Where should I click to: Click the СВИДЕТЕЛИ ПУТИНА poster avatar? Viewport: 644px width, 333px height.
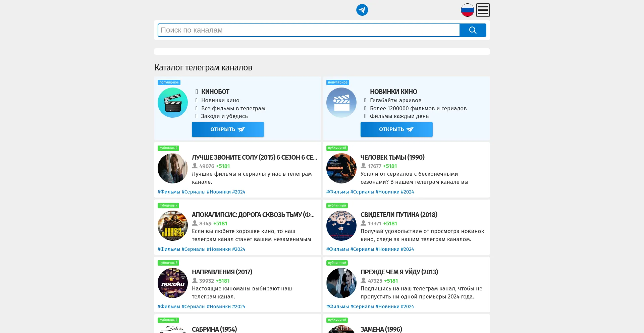(341, 226)
